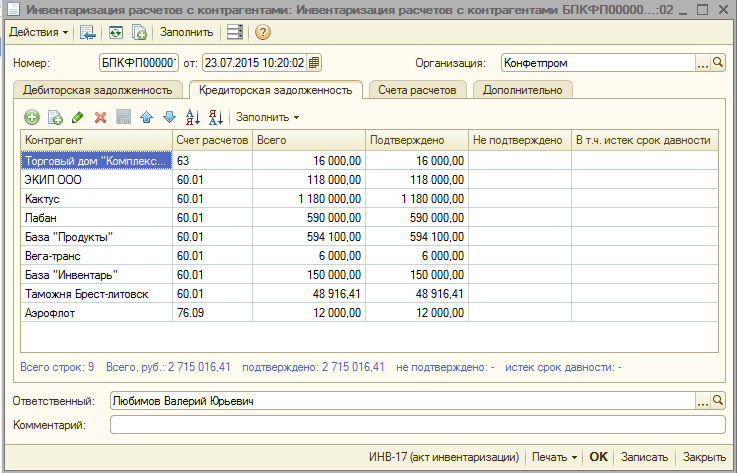Viewport: 737px width, 473px height.
Task: Open help via the question mark icon
Action: pyautogui.click(x=263, y=32)
